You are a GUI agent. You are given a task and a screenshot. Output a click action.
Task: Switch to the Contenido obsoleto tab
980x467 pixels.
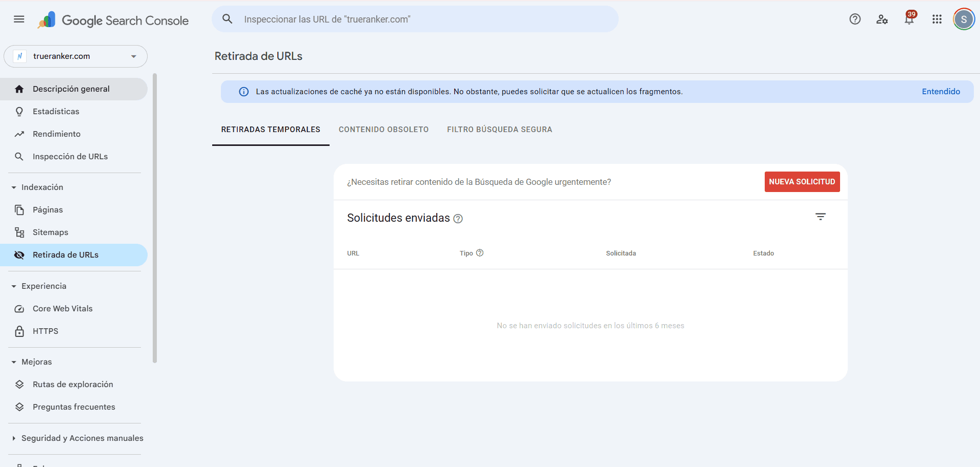383,130
